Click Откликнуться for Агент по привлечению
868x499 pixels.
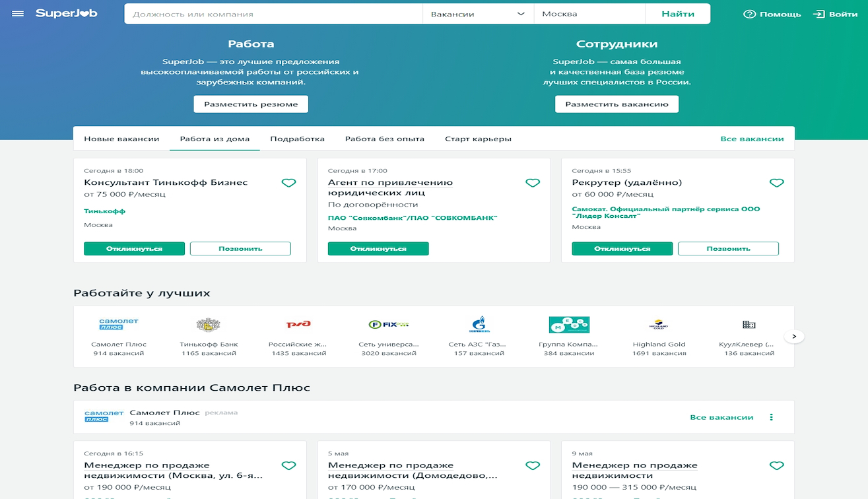pos(378,249)
